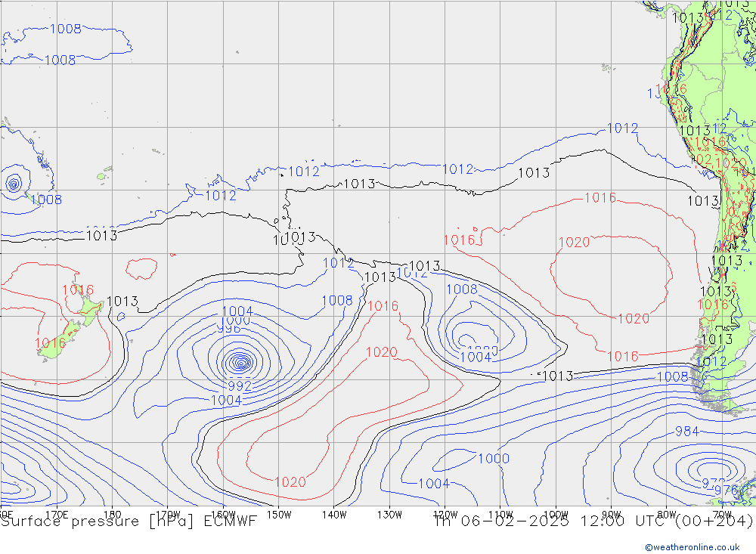This screenshot has width=756, height=554.
Task: Click the 'Th 06-02-2025 12:00 UTC (00+204)' timestamp
Action: pyautogui.click(x=593, y=522)
